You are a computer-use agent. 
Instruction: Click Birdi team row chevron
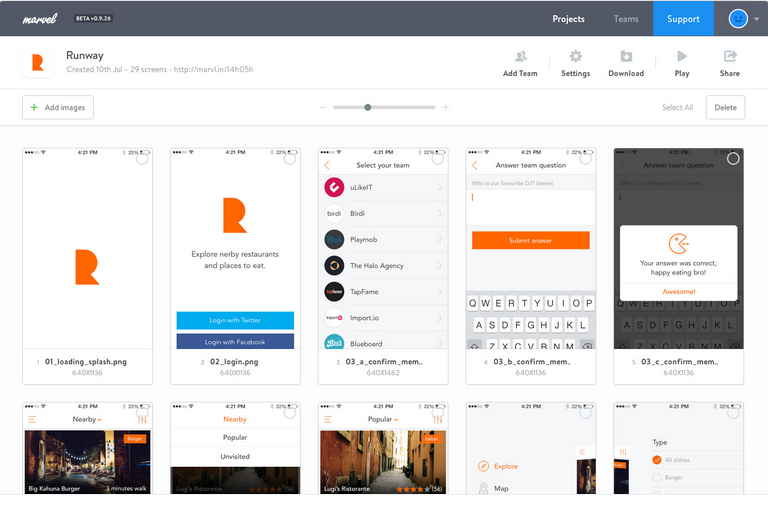click(440, 213)
